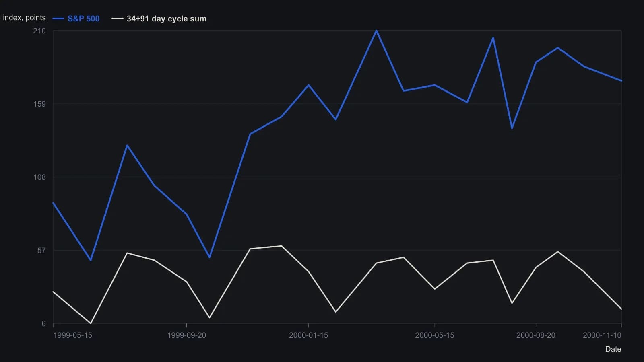Click the Date x-axis title

coord(613,349)
